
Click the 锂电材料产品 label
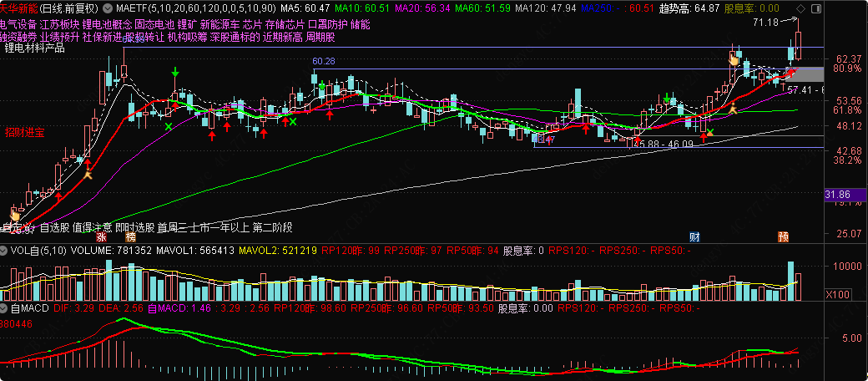tap(34, 48)
